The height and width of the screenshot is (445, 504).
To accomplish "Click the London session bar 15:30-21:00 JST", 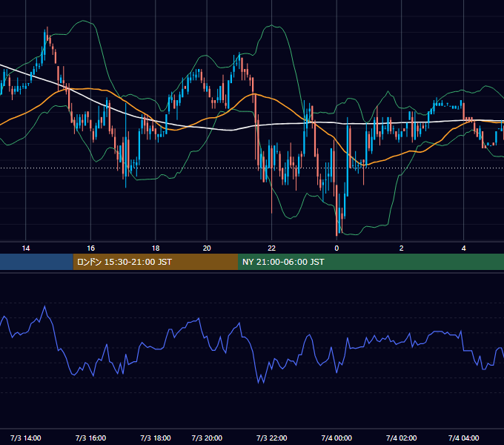I will point(156,262).
